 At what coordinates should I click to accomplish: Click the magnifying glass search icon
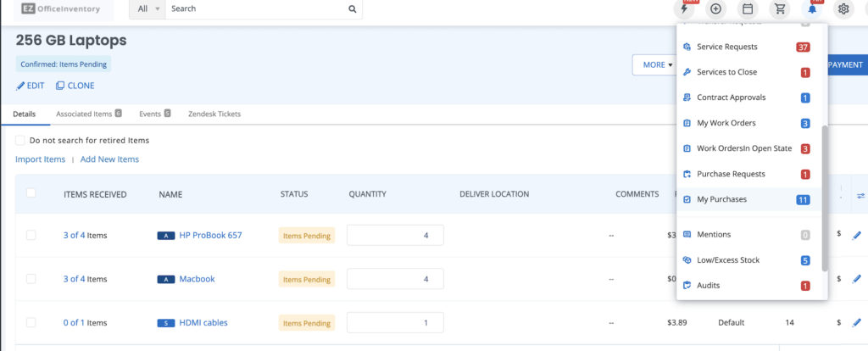352,8
